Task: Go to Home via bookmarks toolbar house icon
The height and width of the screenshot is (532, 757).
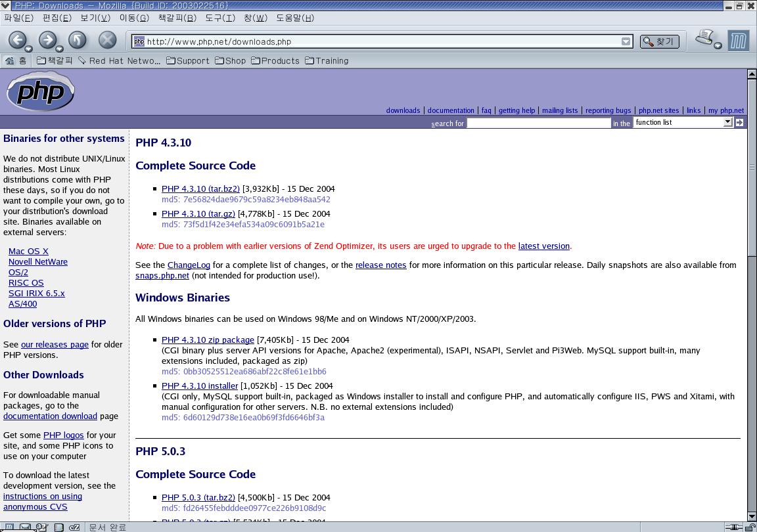Action: [x=16, y=61]
